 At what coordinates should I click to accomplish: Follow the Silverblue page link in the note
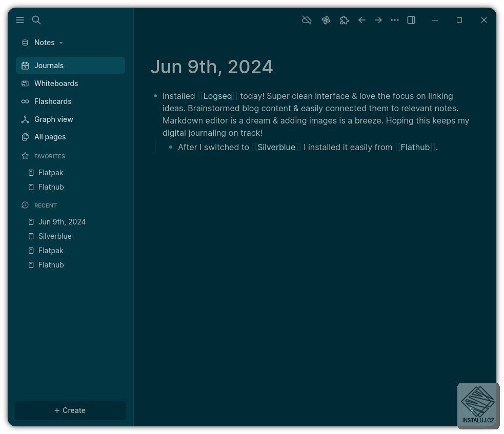[x=276, y=148]
